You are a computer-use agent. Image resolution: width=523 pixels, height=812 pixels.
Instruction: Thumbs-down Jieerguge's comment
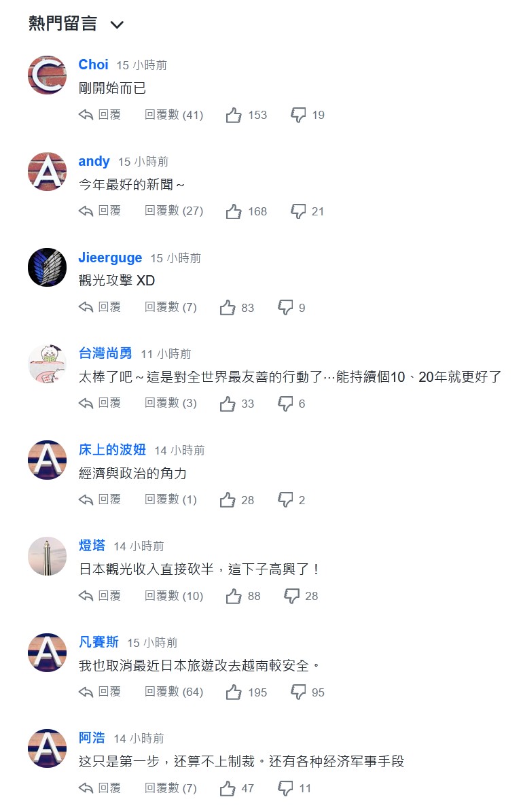point(285,308)
